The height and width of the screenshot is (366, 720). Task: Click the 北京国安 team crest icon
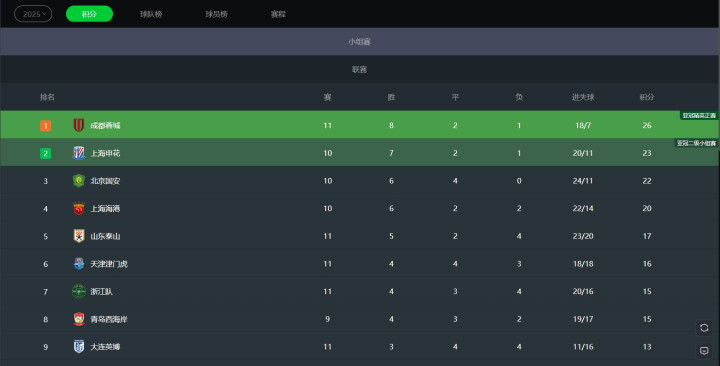click(79, 180)
